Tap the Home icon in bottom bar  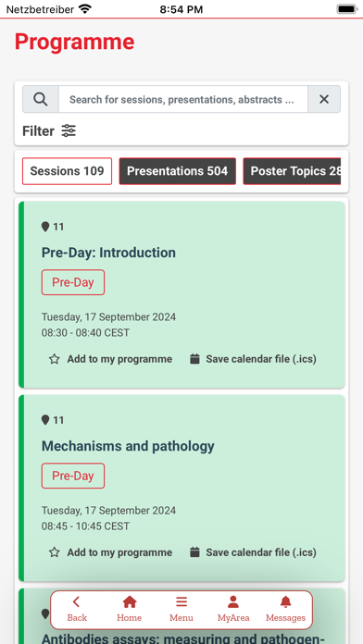[129, 602]
